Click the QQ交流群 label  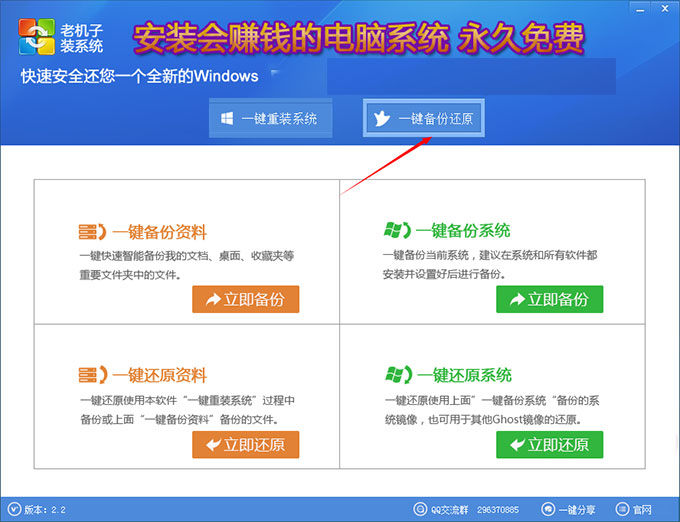pyautogui.click(x=450, y=509)
